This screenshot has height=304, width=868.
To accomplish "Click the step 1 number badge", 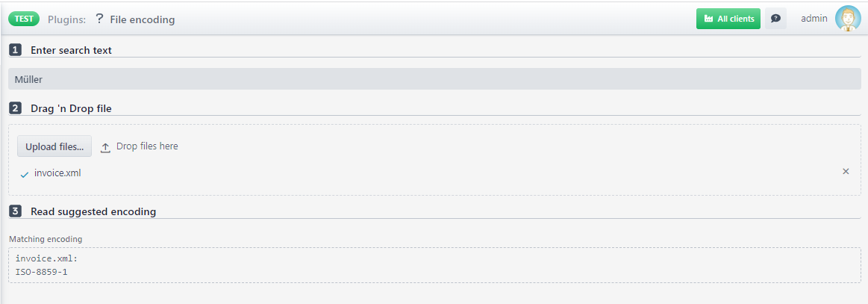I will click(16, 50).
